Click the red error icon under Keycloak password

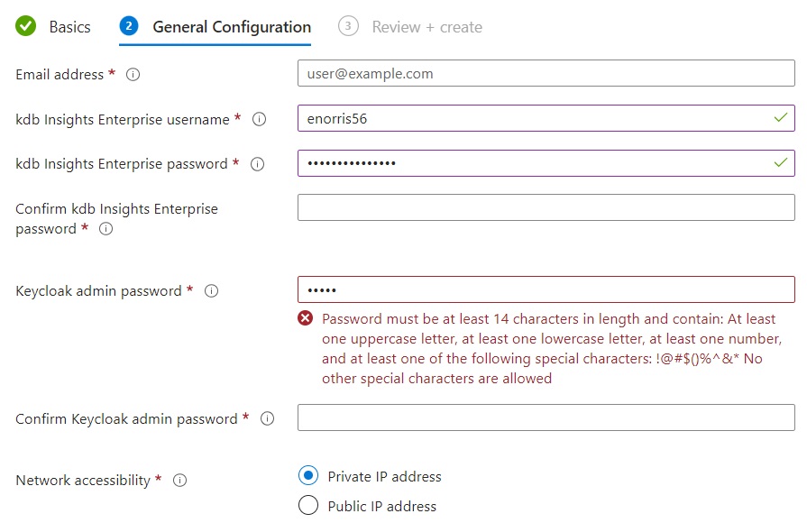[x=305, y=318]
